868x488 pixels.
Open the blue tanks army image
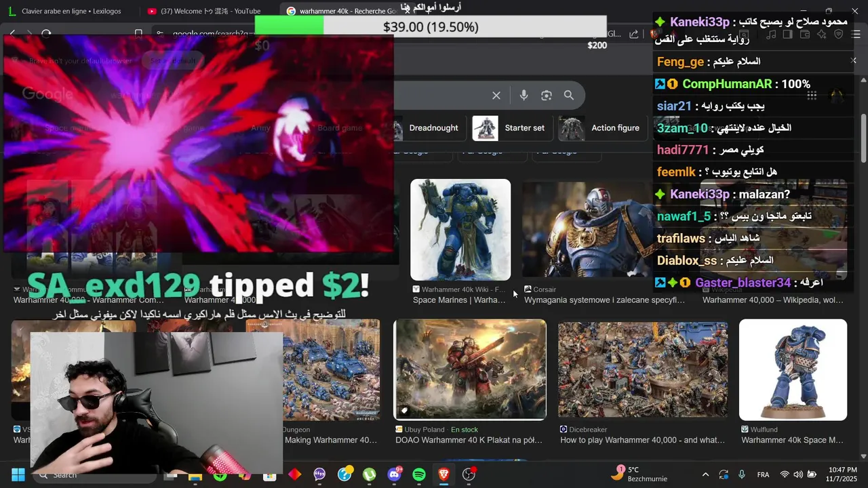[331, 370]
